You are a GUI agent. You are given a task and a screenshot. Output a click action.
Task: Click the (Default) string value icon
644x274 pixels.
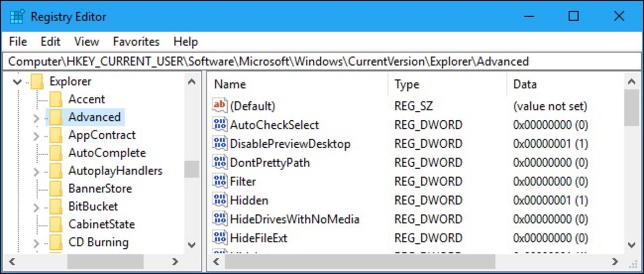[x=220, y=106]
